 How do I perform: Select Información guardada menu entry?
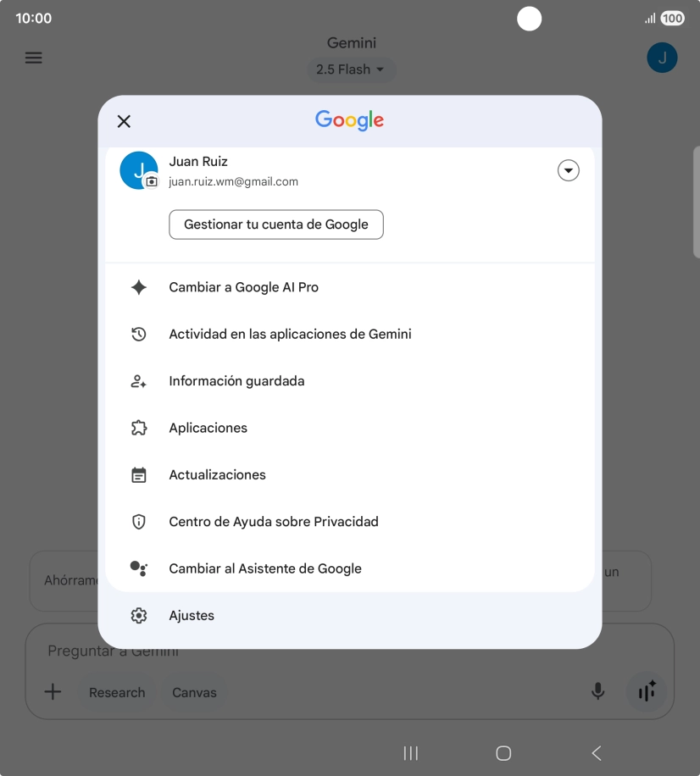pos(350,381)
